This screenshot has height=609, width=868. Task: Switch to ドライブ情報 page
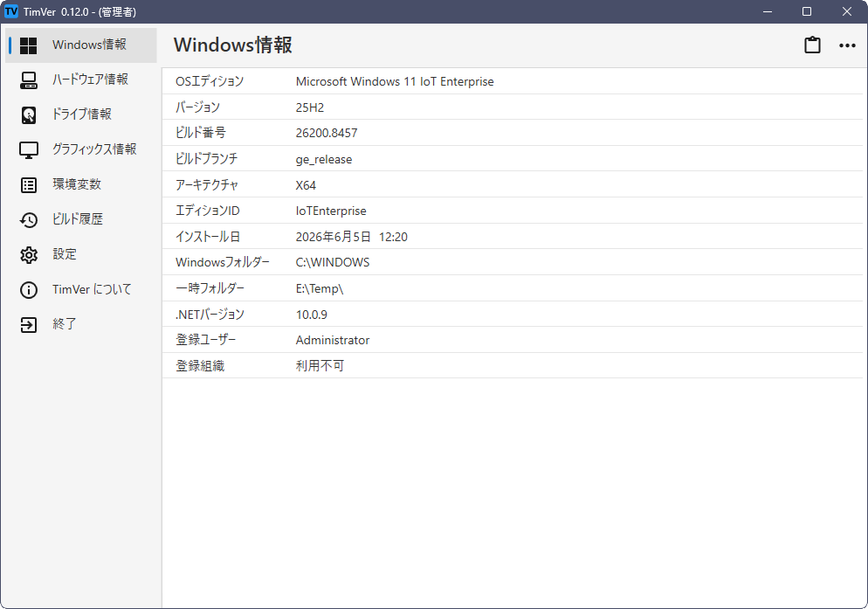click(x=81, y=114)
